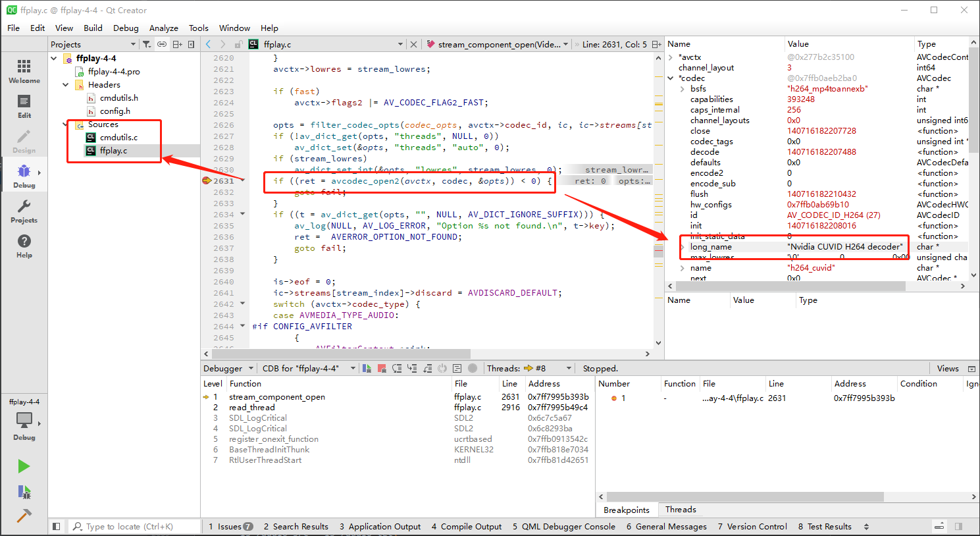Click the filter tree icon in Projects
The height and width of the screenshot is (536, 980).
point(147,44)
